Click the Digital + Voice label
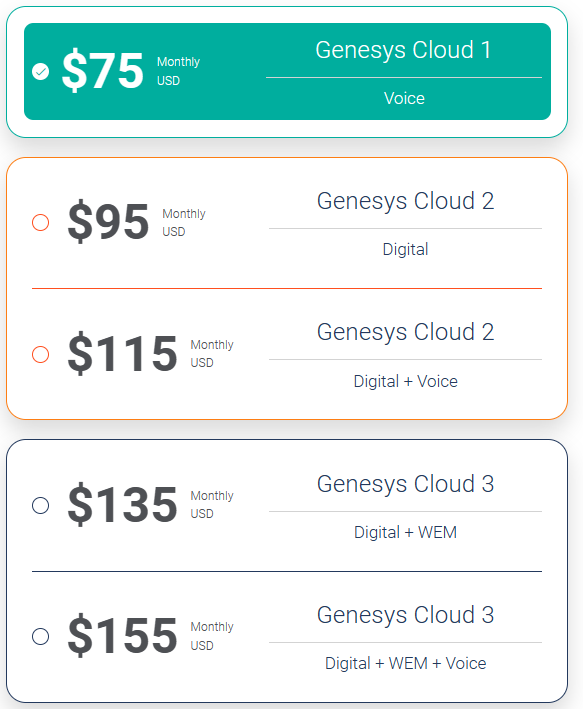This screenshot has width=583, height=709. [405, 381]
